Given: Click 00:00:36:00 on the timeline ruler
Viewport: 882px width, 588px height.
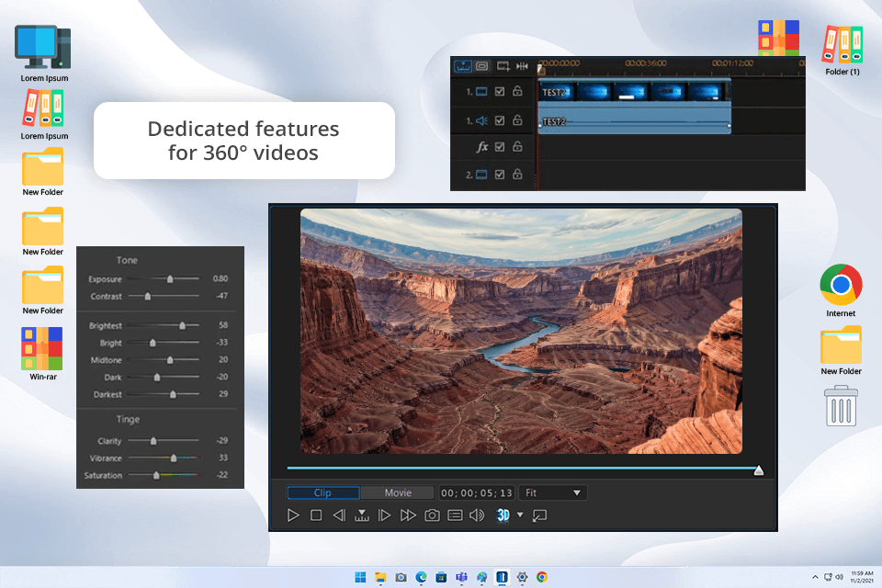Looking at the screenshot, I should click(x=645, y=63).
